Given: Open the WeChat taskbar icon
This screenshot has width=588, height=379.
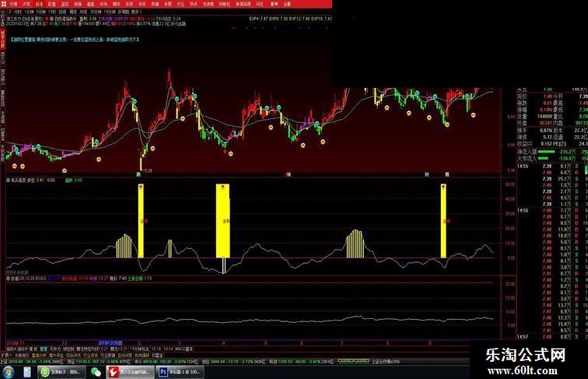Looking at the screenshot, I should (x=96, y=372).
